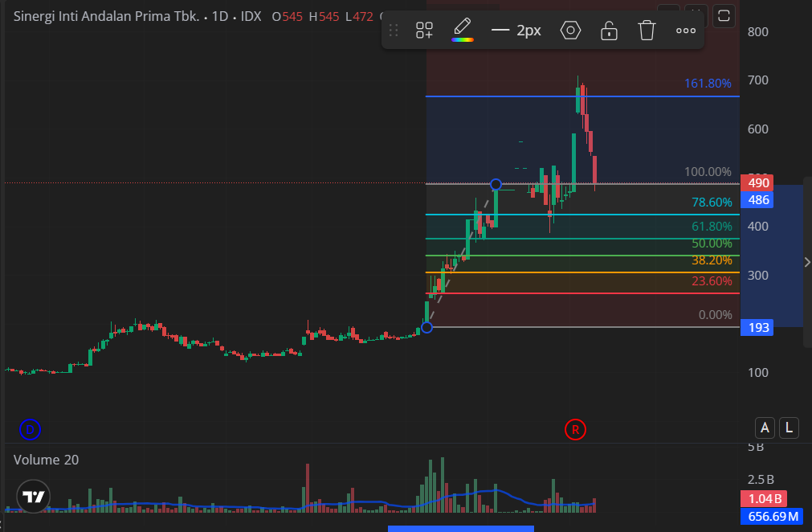Click the 38.20% Fibonacci level label
The width and height of the screenshot is (812, 532).
point(712,260)
